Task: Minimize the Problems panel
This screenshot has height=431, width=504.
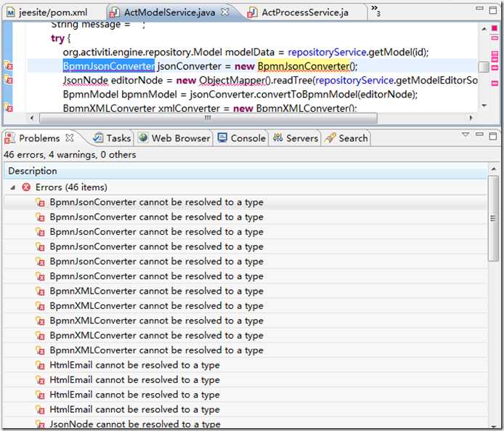Action: pos(479,134)
